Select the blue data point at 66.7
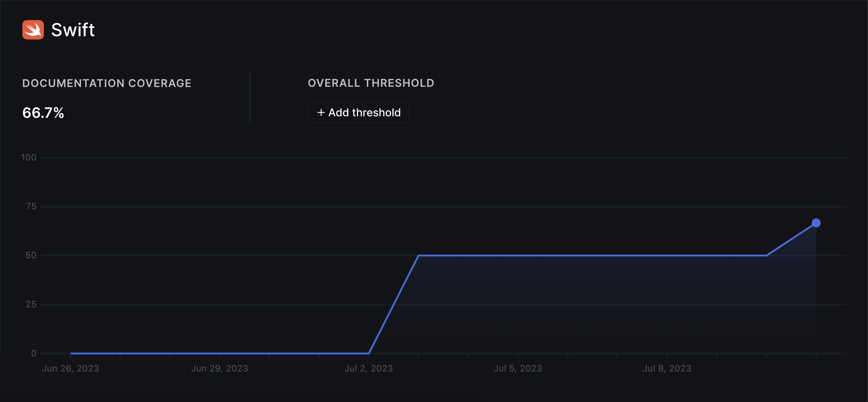The width and height of the screenshot is (868, 402). (816, 223)
